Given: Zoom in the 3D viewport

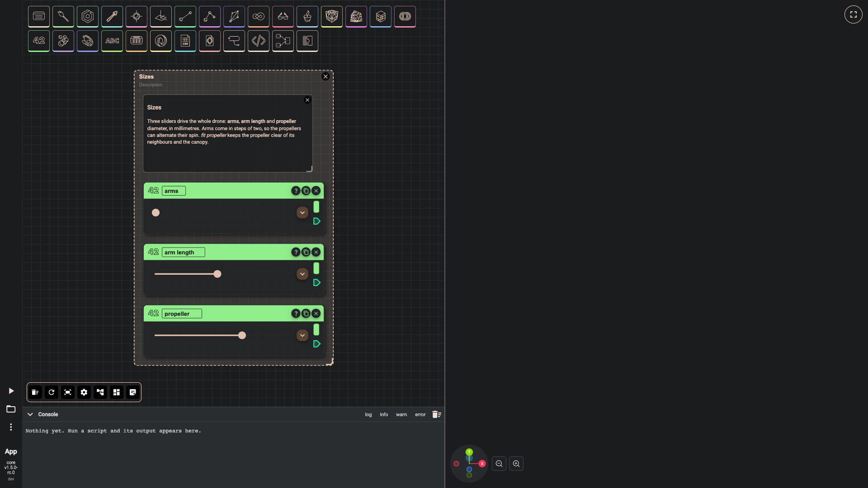Looking at the screenshot, I should click(516, 464).
